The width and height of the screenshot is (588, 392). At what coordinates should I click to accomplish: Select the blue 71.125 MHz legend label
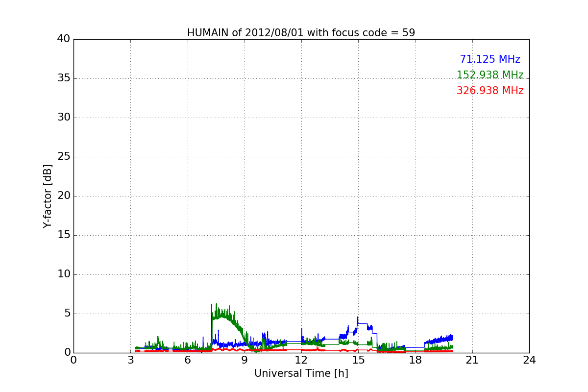click(490, 59)
